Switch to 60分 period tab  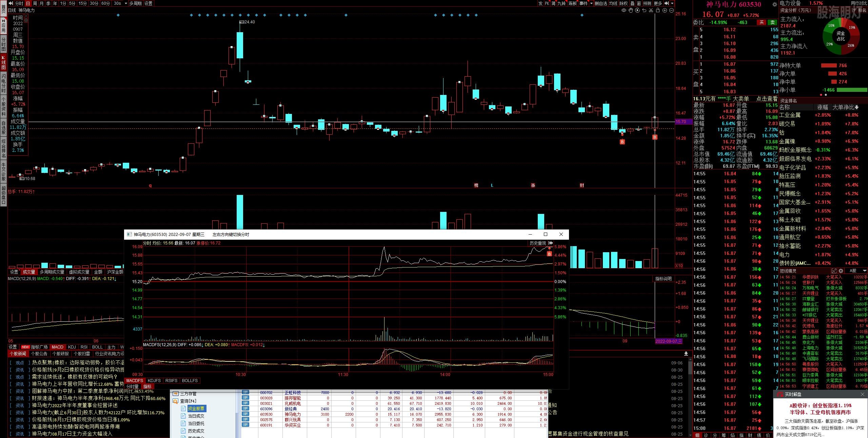click(x=105, y=3)
